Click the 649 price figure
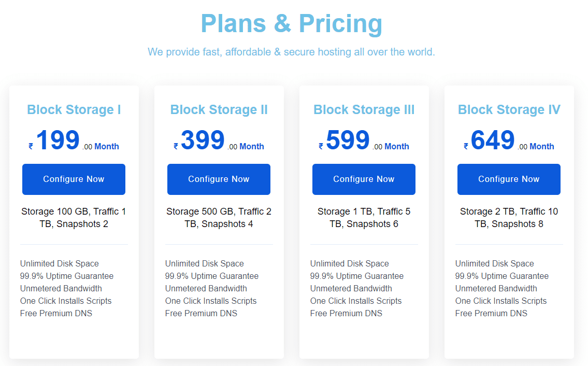The image size is (588, 366). coord(492,140)
